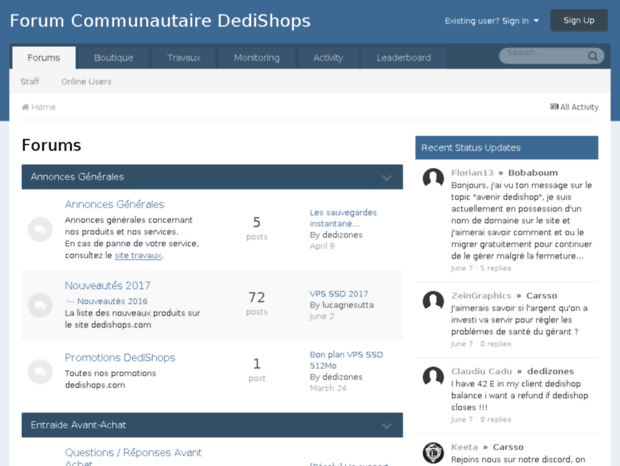Image resolution: width=620 pixels, height=466 pixels.
Task: Click the June 2 date
Action: point(322,316)
